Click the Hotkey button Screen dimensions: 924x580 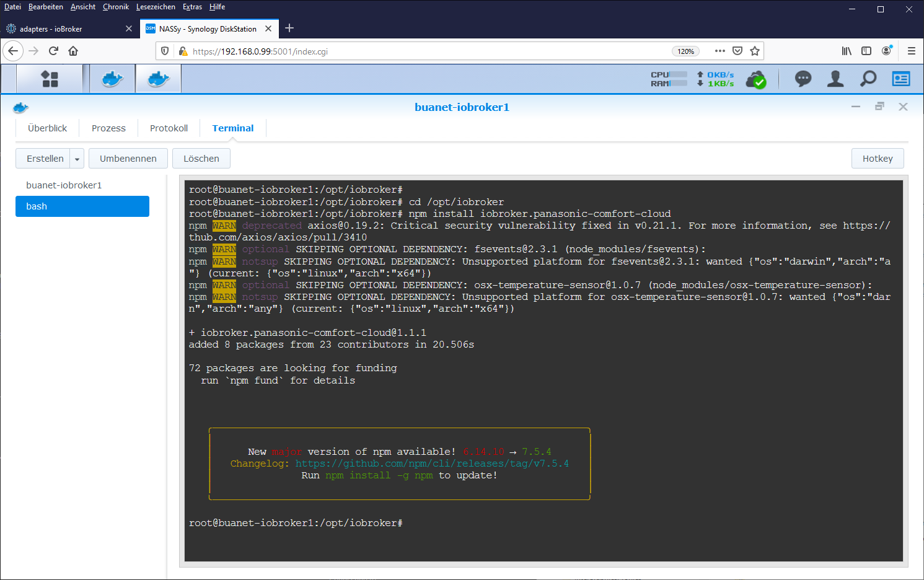878,159
